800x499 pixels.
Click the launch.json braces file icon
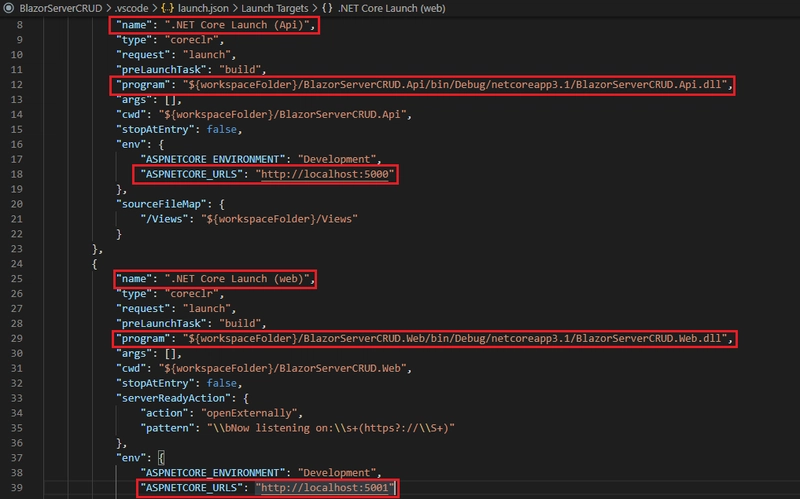point(167,8)
